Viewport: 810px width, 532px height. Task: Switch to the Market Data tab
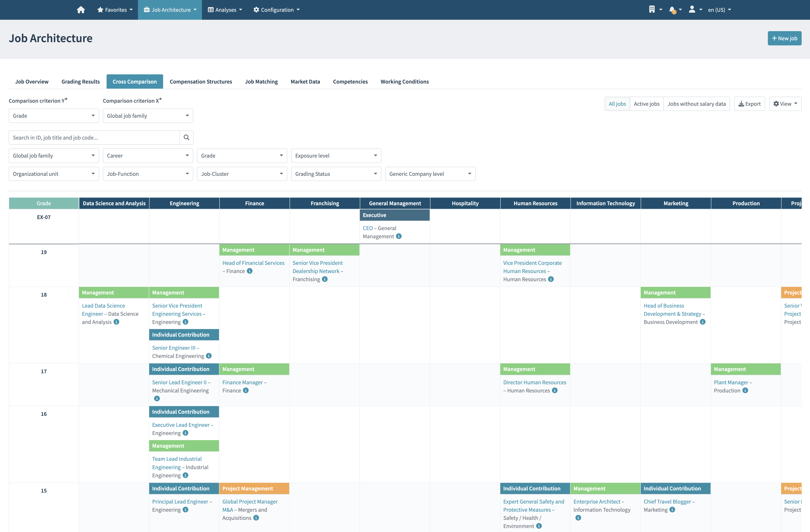click(x=305, y=81)
